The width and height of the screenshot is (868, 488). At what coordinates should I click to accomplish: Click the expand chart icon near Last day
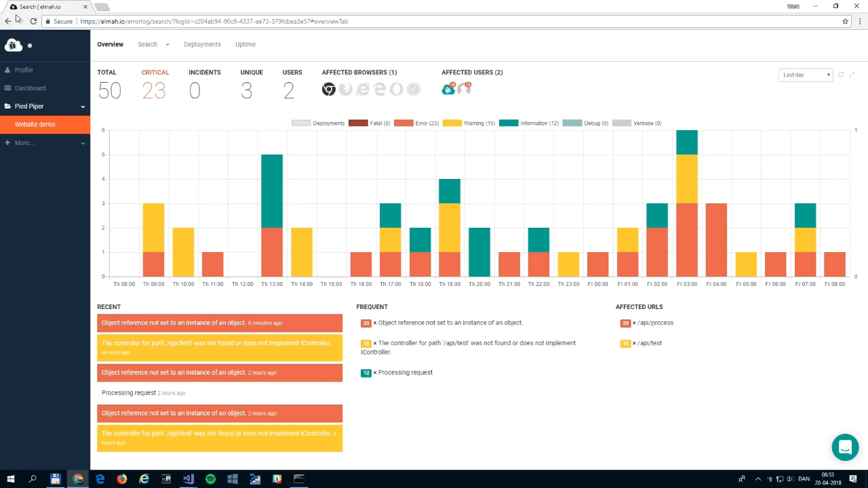[852, 75]
